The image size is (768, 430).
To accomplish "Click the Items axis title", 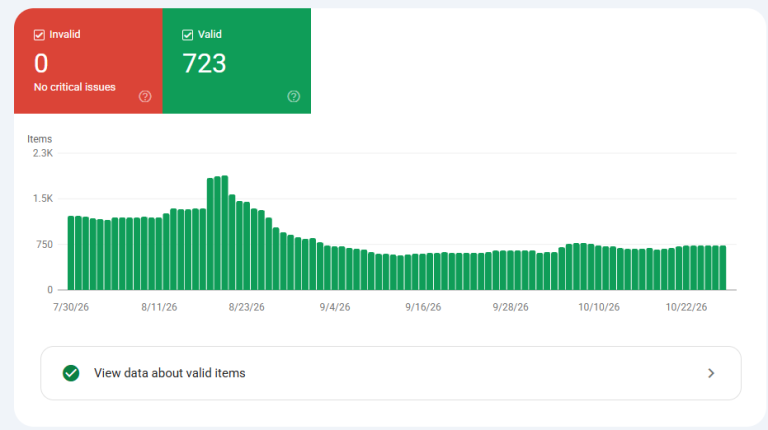I will click(39, 139).
